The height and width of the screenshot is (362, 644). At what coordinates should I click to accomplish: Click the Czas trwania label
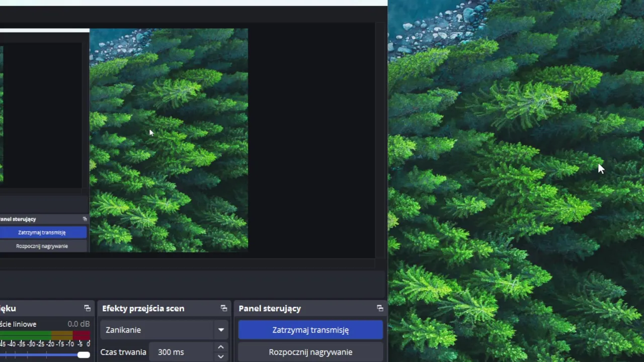(x=123, y=352)
